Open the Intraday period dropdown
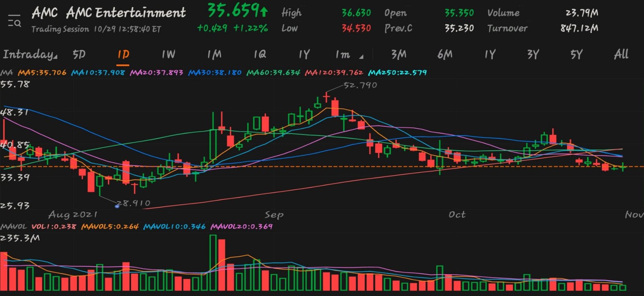Screen dimensions: 644x296 tap(30, 54)
